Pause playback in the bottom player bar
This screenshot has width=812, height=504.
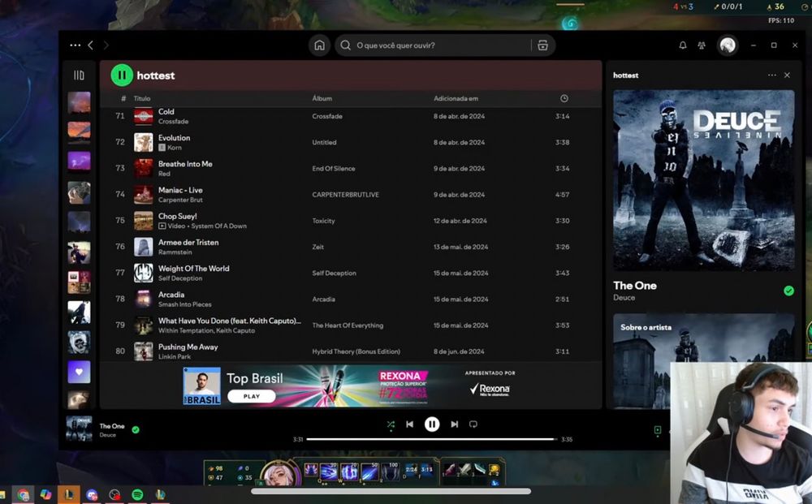coord(432,424)
